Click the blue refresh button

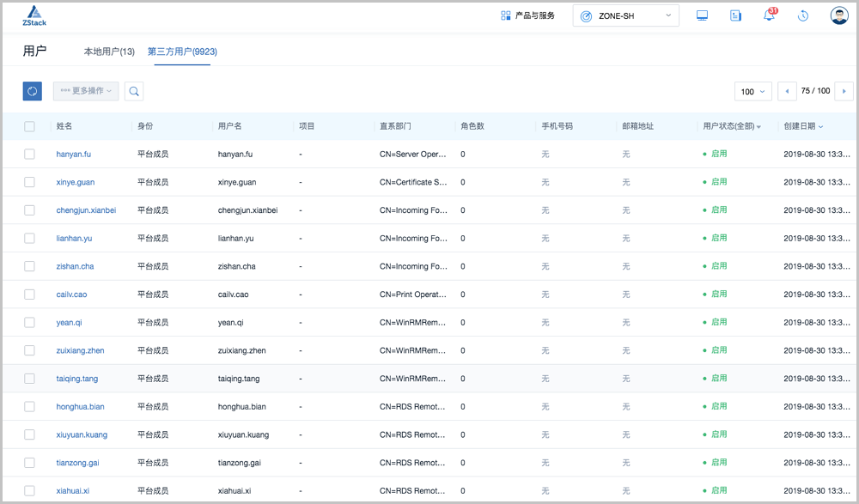point(32,91)
